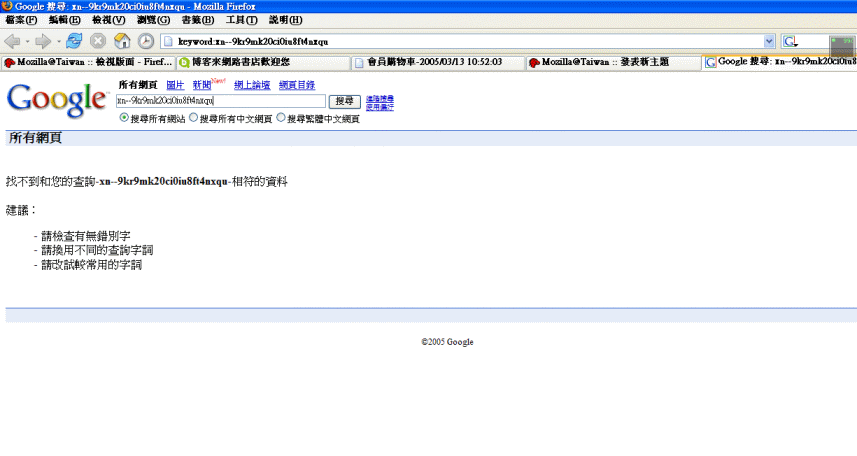The height and width of the screenshot is (456, 857).
Task: Open the 說明(H) menu
Action: (286, 20)
